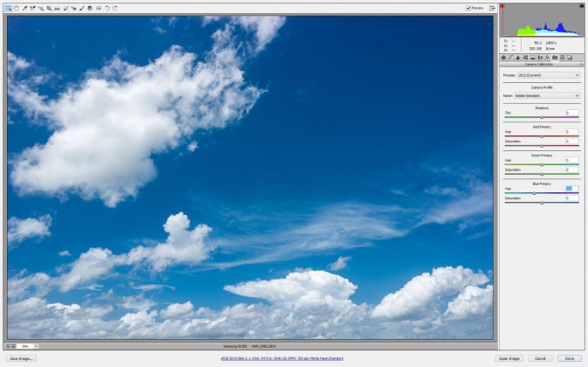Click the Green Primary Hue slider handle

[x=542, y=165]
